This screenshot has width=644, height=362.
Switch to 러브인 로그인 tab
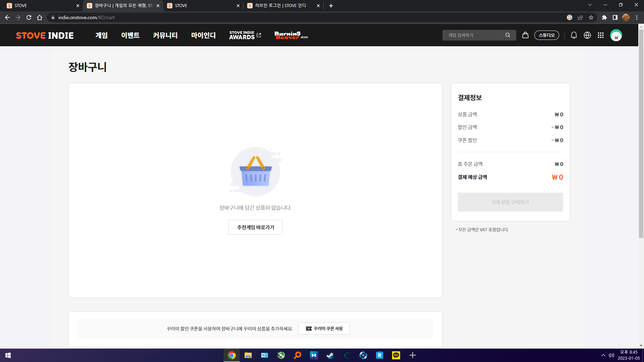280,6
